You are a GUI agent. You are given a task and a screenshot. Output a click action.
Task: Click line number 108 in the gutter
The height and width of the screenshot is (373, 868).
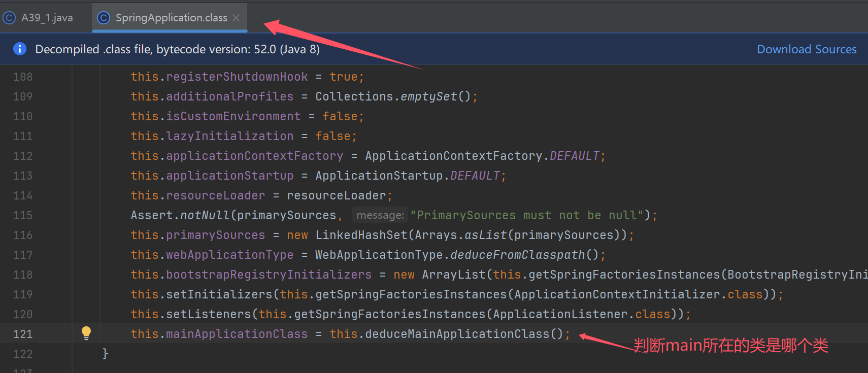[x=23, y=77]
